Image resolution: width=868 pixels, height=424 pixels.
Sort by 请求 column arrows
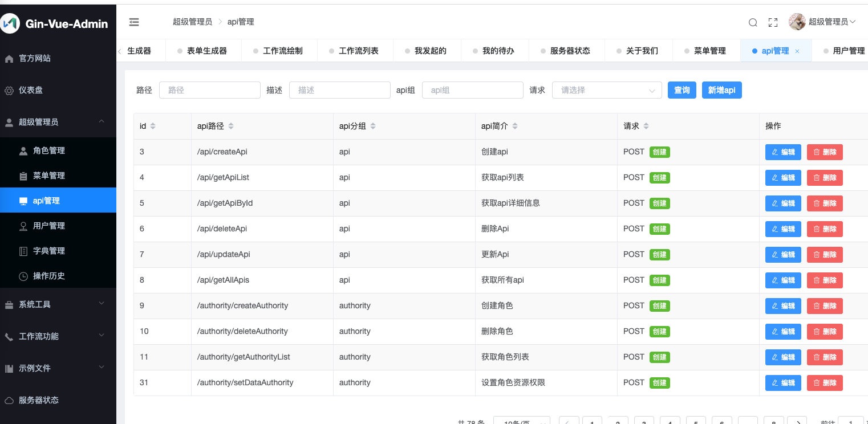click(x=646, y=126)
